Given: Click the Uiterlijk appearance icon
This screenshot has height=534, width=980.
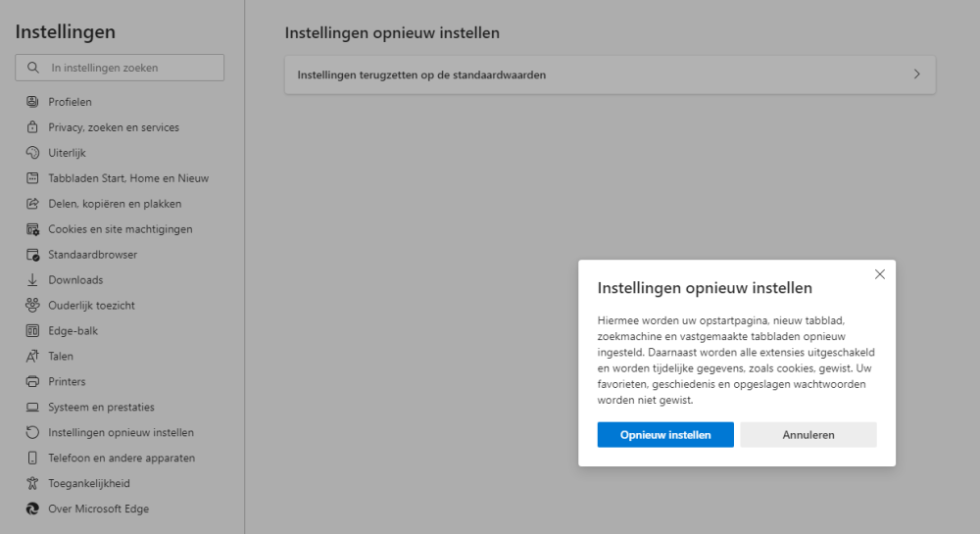Looking at the screenshot, I should pos(32,153).
